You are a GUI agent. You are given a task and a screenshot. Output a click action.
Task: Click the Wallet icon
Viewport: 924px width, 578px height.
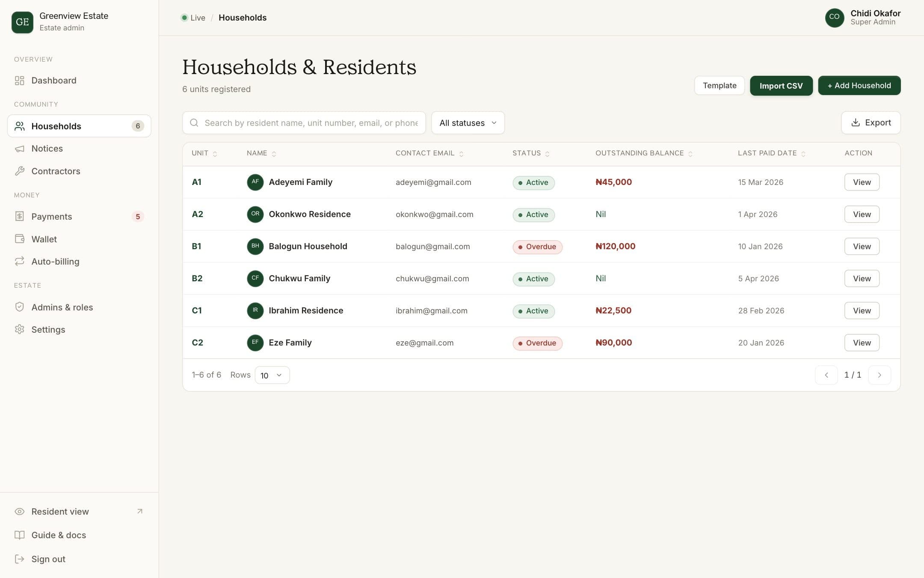19,239
